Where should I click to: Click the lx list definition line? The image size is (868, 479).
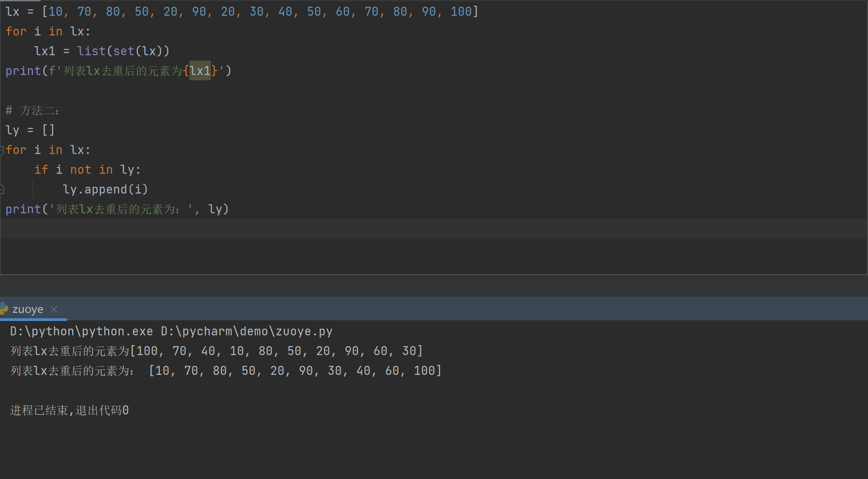click(242, 12)
